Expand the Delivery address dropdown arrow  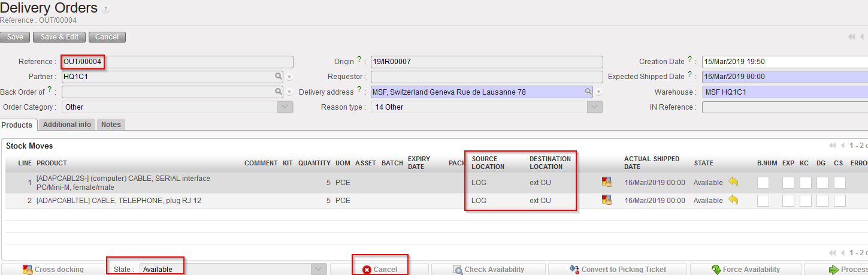click(x=598, y=92)
